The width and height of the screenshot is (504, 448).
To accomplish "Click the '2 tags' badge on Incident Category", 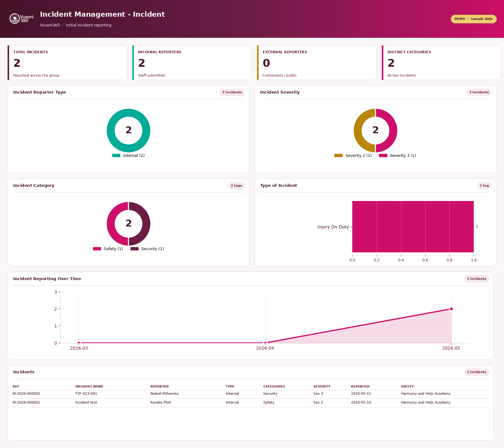I will point(236,186).
